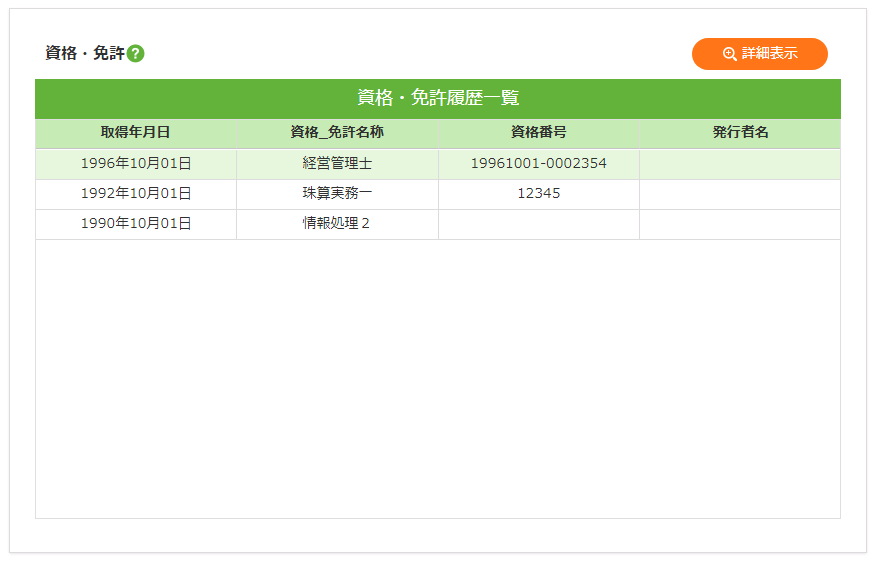Click the 1990年10月01日 date cell

[136, 224]
